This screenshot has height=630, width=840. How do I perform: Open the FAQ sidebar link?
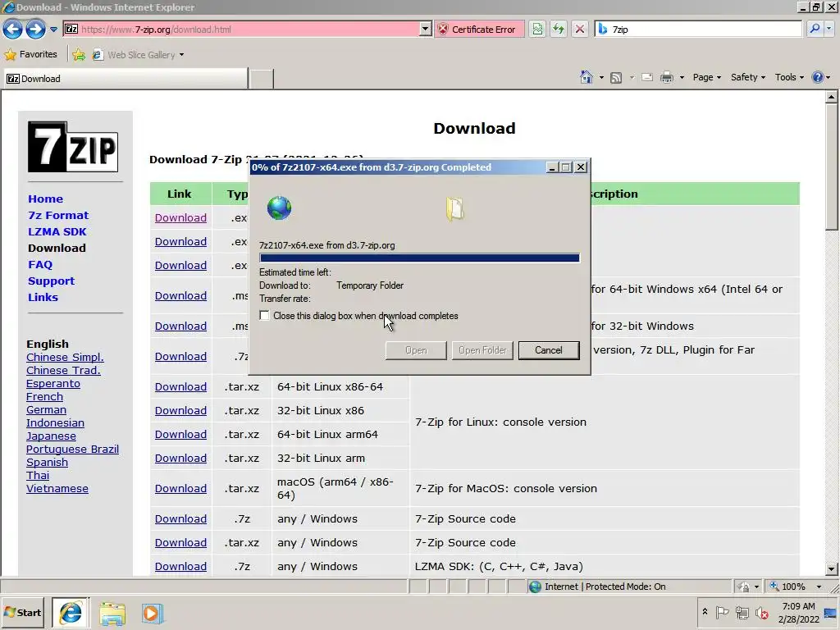click(x=40, y=265)
